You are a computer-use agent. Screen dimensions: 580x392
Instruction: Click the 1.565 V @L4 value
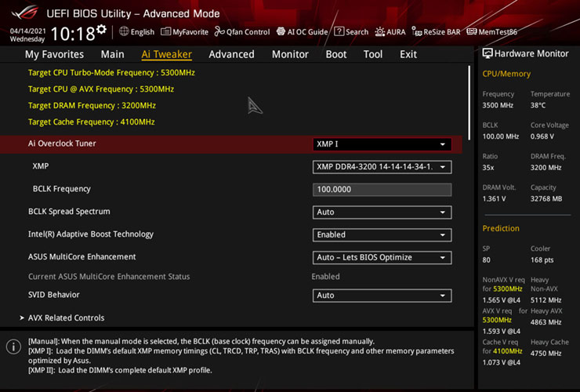coord(501,299)
